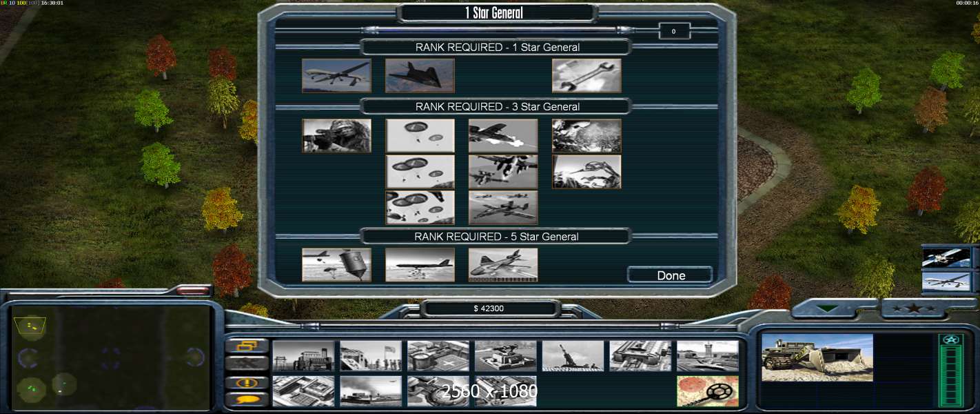Click the minimap radar view

(x=112, y=357)
